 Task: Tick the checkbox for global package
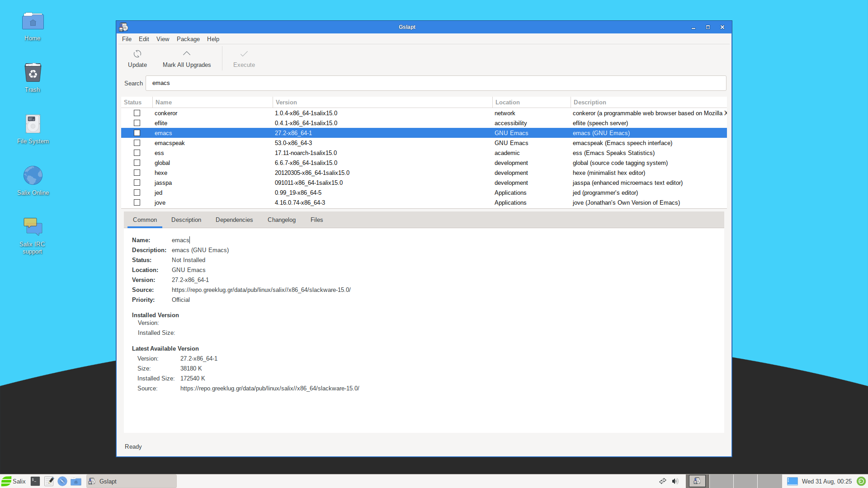[137, 163]
